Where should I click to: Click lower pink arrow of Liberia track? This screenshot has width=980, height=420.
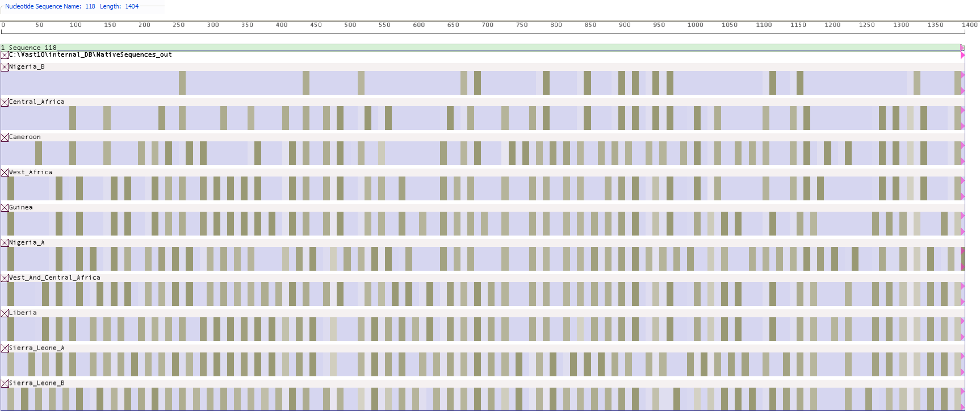point(962,337)
